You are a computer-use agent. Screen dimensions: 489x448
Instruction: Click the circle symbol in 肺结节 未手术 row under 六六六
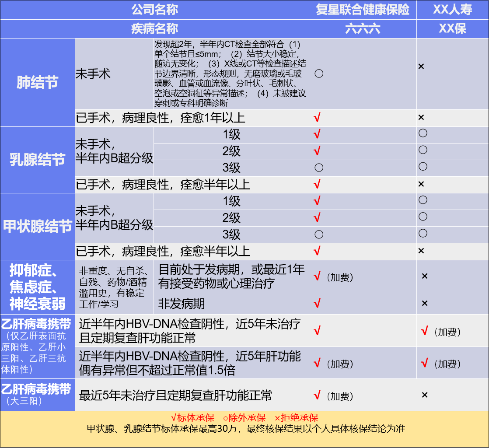click(319, 73)
